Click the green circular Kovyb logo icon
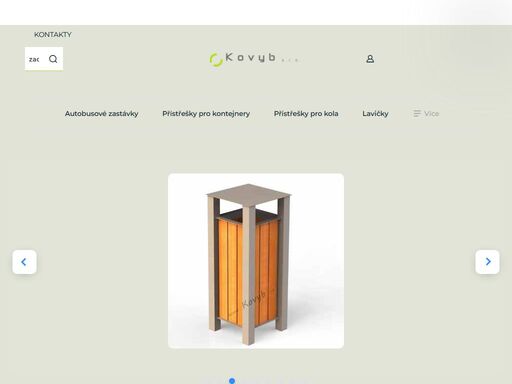 pos(216,60)
